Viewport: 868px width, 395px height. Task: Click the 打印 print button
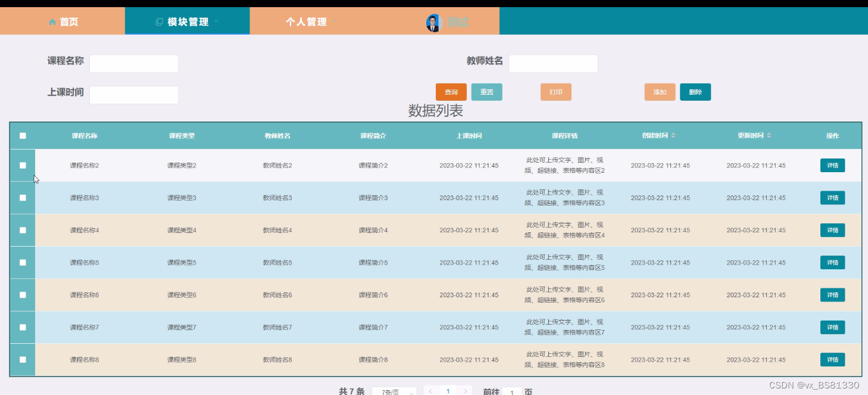[x=556, y=92]
